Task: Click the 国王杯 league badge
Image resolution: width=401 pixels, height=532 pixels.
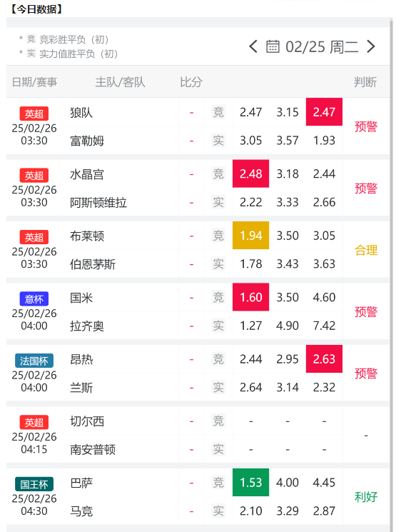Action: [34, 484]
